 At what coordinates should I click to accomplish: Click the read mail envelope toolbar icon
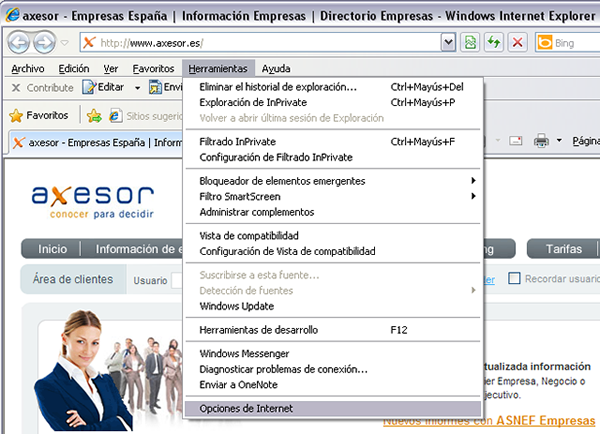pyautogui.click(x=515, y=141)
